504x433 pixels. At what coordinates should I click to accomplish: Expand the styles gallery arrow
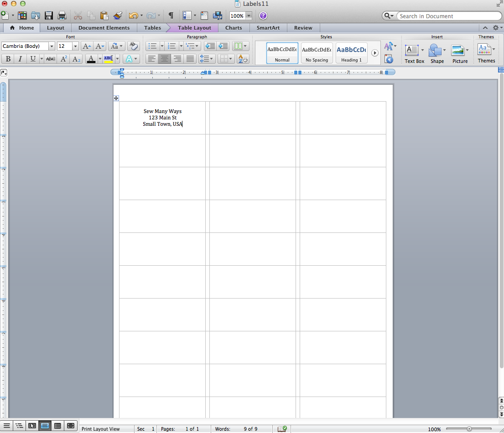pyautogui.click(x=374, y=53)
